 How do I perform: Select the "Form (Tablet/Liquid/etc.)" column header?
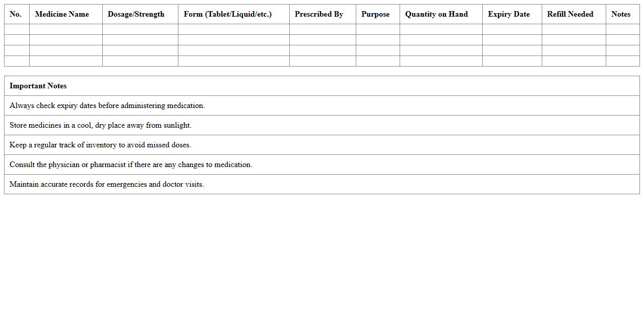click(228, 14)
